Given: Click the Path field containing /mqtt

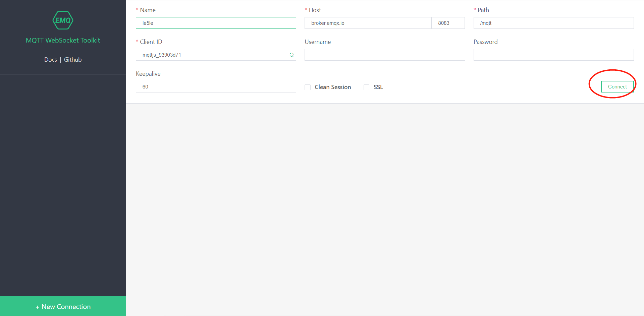Looking at the screenshot, I should [x=553, y=23].
